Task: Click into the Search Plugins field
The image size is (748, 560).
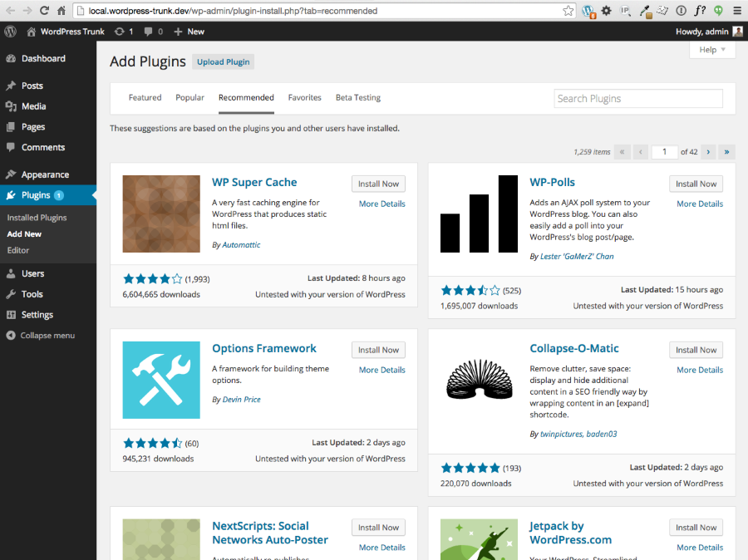Action: [x=638, y=99]
